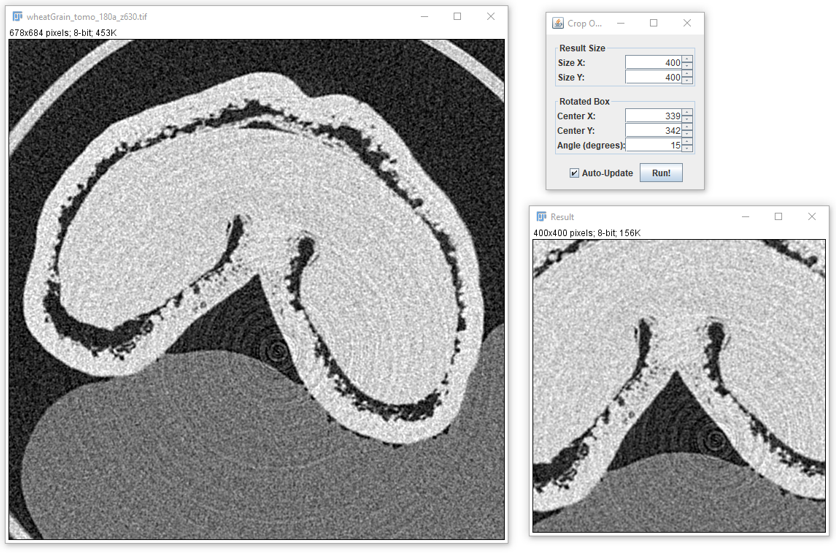Focus the Angle (degrees) text field
Image resolution: width=836 pixels, height=558 pixels.
pyautogui.click(x=653, y=145)
